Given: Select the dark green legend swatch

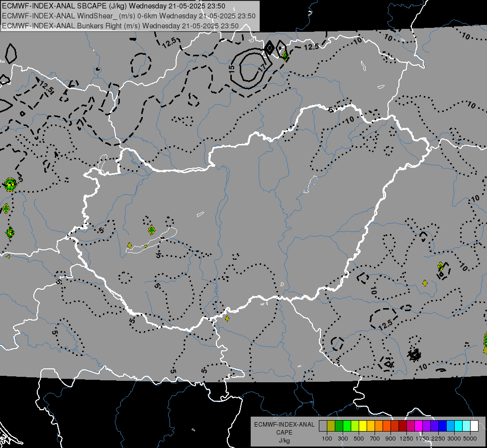Looking at the screenshot, I should pos(339,426).
